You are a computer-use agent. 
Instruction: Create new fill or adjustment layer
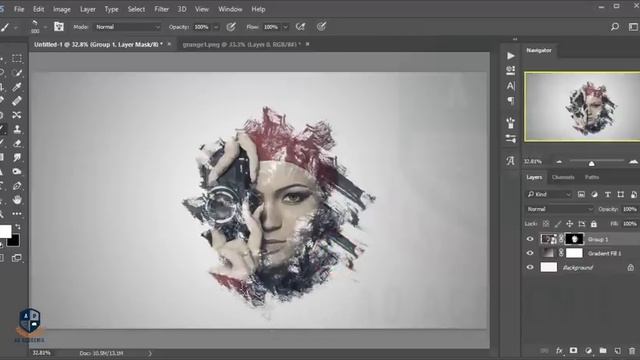click(588, 351)
